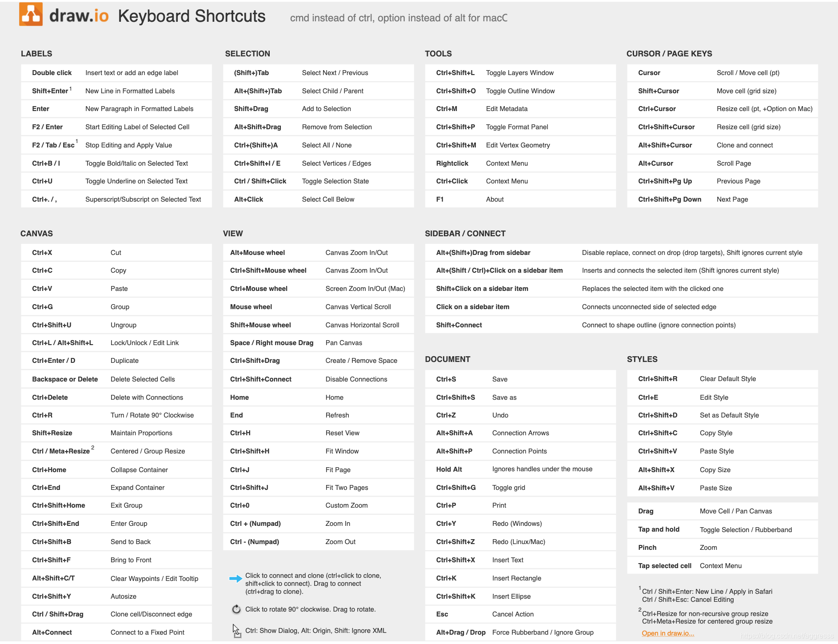Click 'Toggle grid' description
This screenshot has width=838, height=644.
click(x=509, y=488)
